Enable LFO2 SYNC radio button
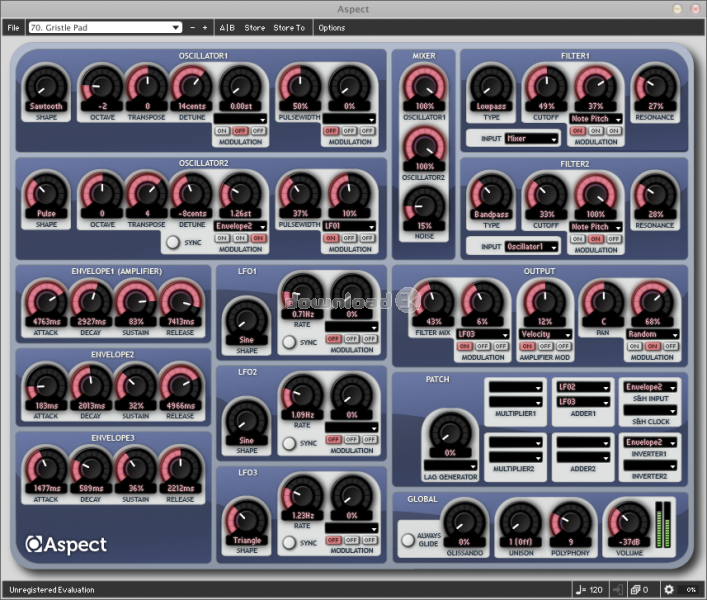This screenshot has height=600, width=707. pos(289,444)
